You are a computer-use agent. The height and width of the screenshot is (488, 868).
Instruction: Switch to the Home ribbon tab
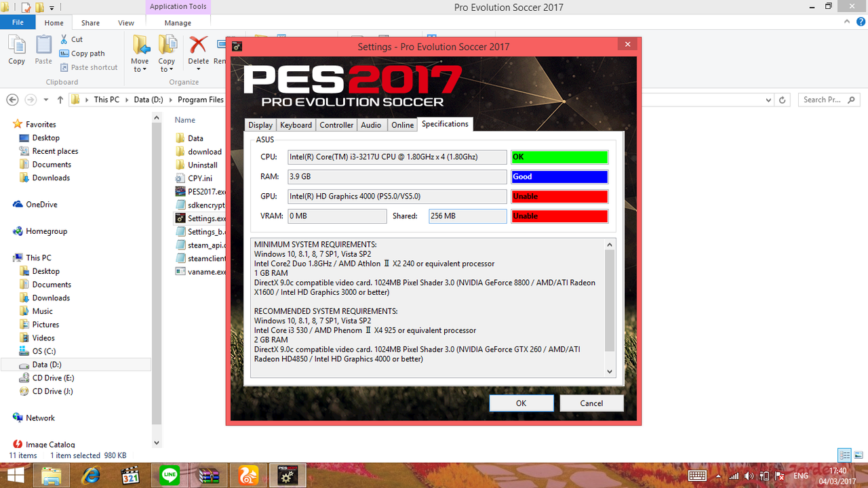[x=54, y=22]
